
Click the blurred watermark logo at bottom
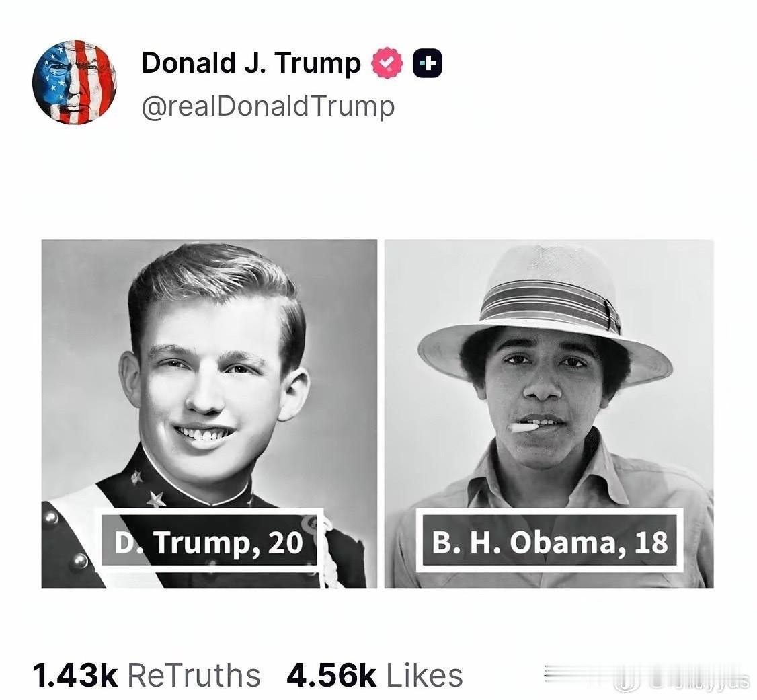pyautogui.click(x=647, y=675)
